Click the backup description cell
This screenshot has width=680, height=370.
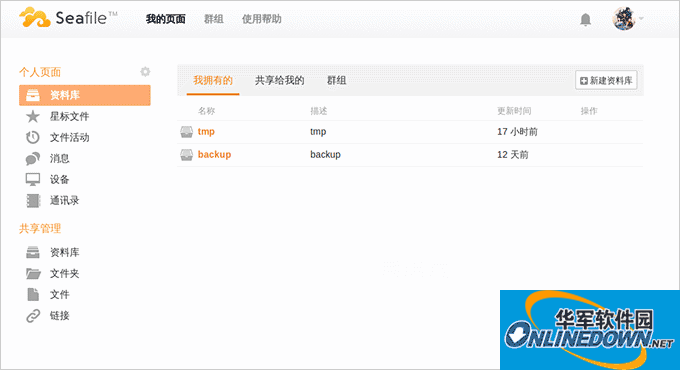pyautogui.click(x=325, y=154)
